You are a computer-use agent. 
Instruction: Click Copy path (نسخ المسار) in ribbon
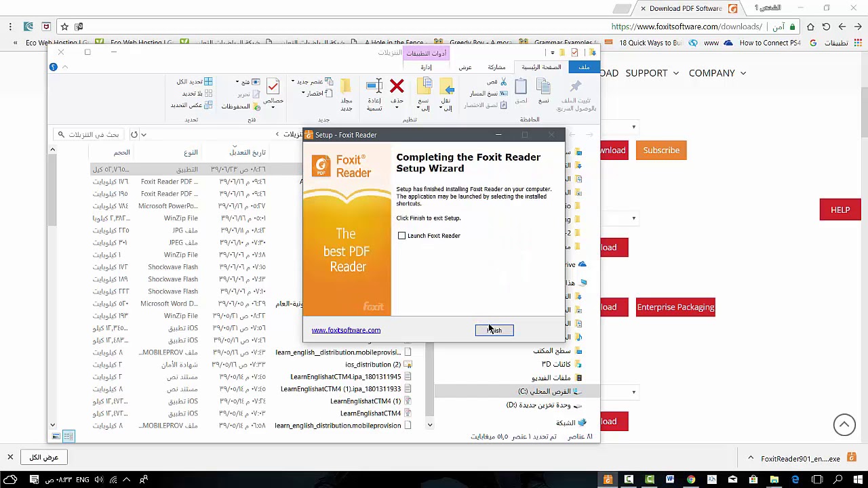488,94
